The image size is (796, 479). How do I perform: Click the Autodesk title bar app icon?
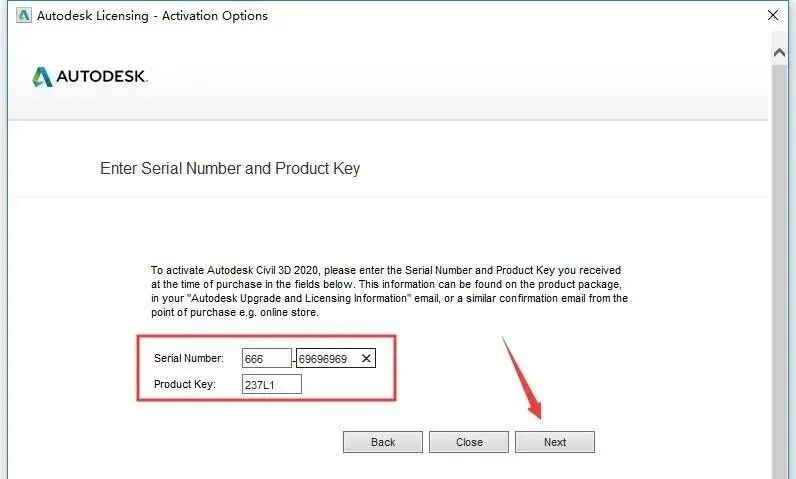point(24,15)
